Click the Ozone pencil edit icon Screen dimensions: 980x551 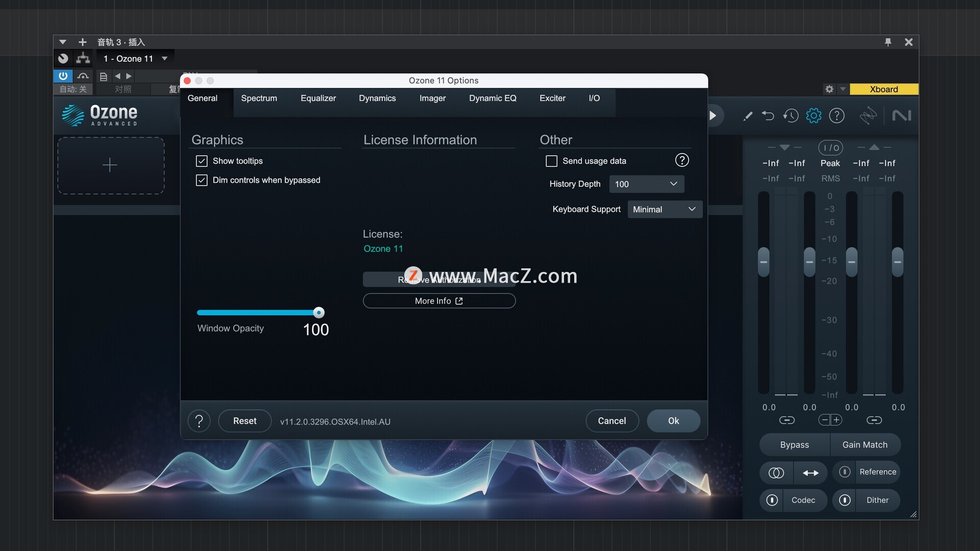748,116
